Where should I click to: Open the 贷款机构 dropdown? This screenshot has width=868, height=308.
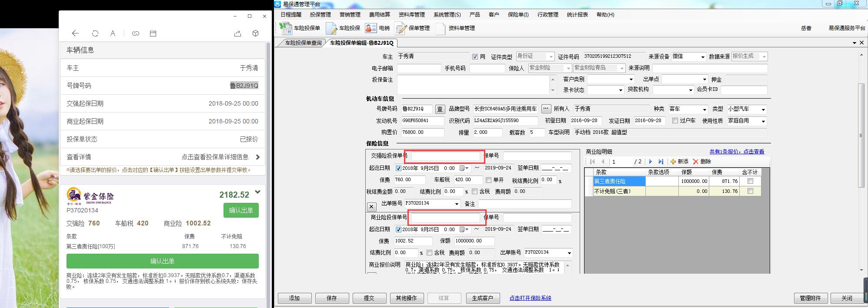pos(690,90)
